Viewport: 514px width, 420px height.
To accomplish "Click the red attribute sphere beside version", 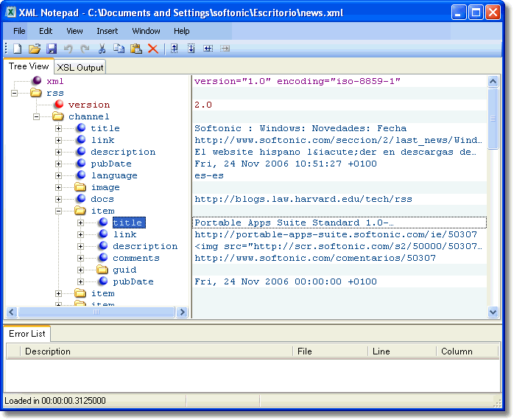I will pos(59,104).
